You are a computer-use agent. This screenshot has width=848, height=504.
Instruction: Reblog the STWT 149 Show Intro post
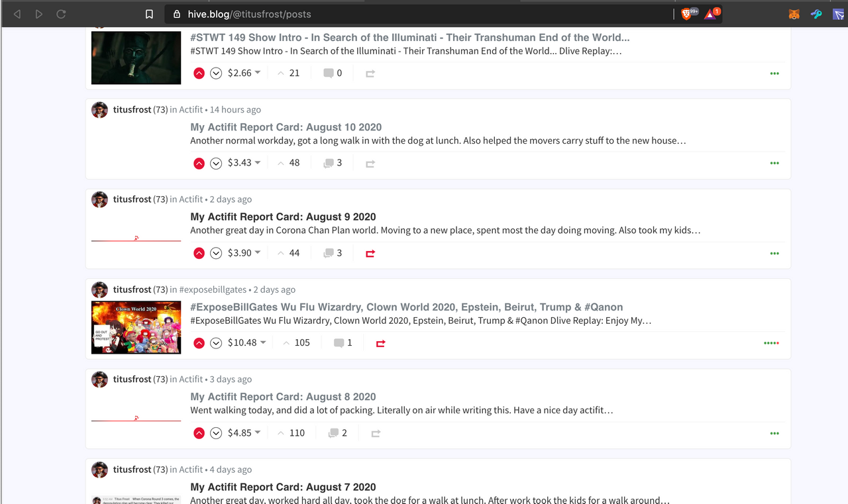[370, 74]
